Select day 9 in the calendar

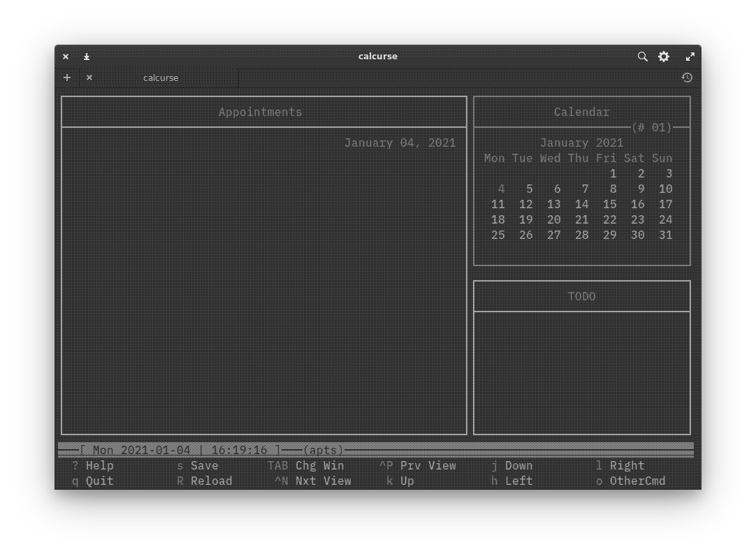pos(641,189)
